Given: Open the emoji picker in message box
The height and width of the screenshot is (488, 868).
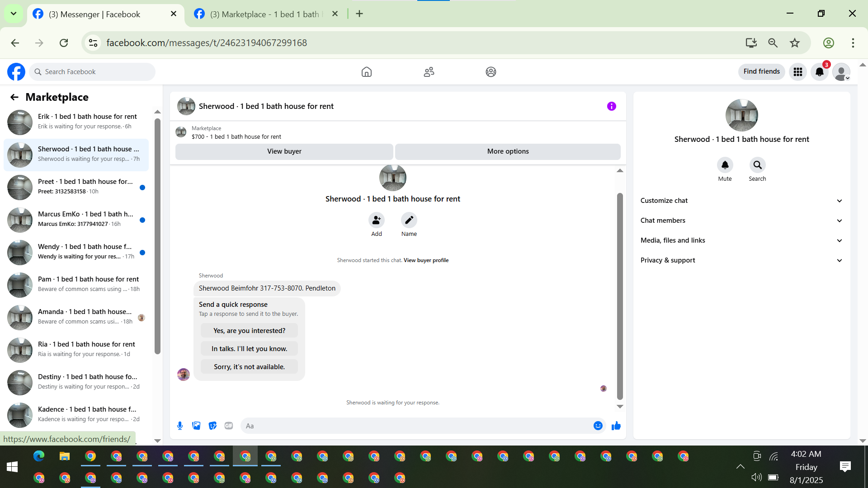Looking at the screenshot, I should point(598,426).
